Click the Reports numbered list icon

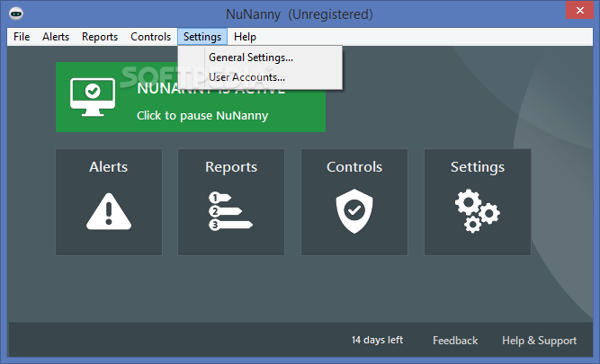click(231, 211)
